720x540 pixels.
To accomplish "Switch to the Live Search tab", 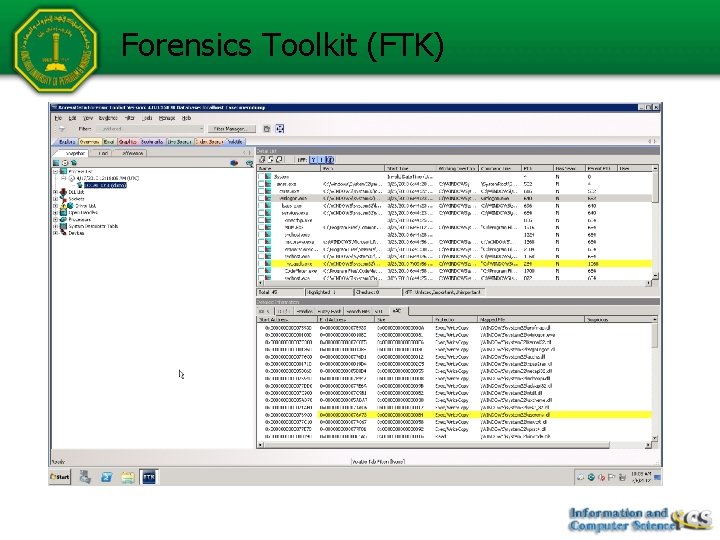I will [x=179, y=142].
